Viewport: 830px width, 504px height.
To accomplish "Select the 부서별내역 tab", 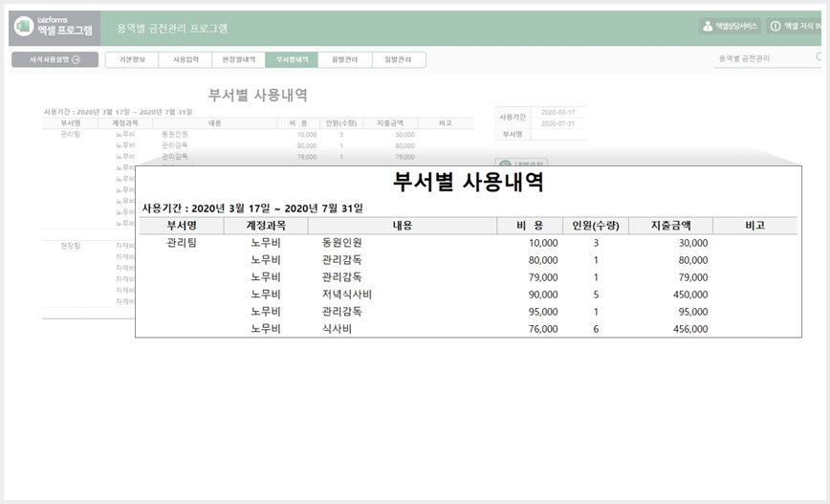I will click(x=292, y=60).
